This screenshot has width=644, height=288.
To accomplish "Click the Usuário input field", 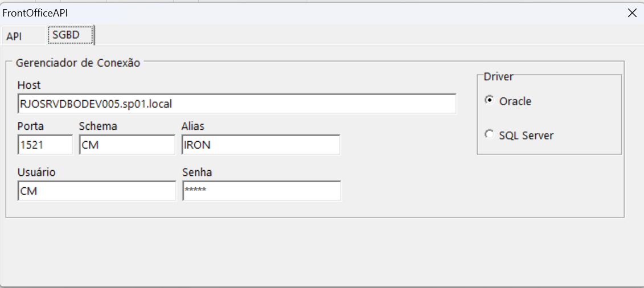I will point(96,191).
